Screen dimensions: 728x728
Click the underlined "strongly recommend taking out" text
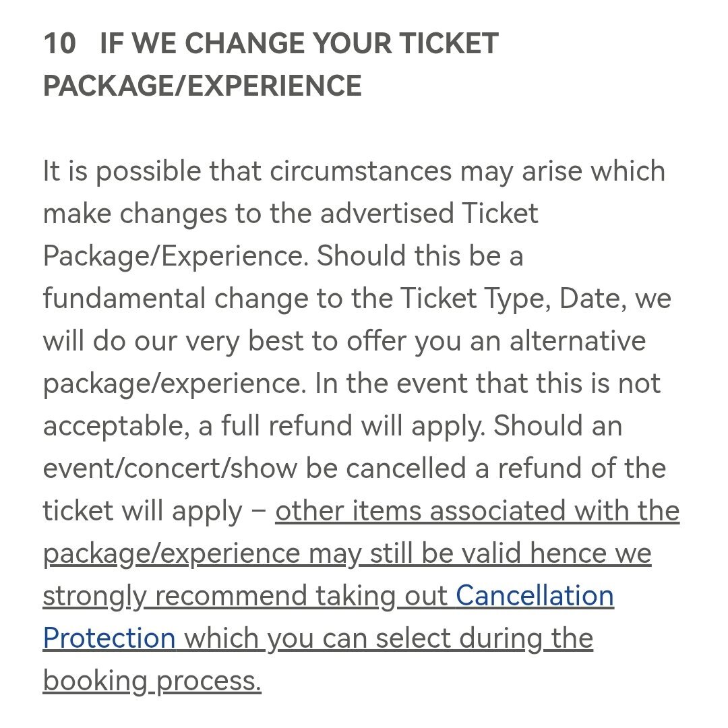[x=245, y=597]
